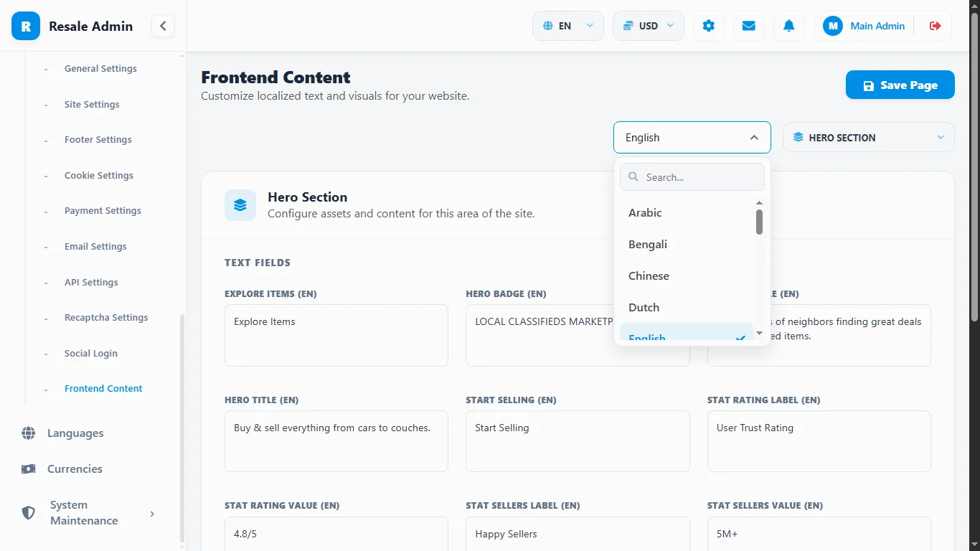Focus the language Search field
Screen dimensions: 980x551
[692, 177]
